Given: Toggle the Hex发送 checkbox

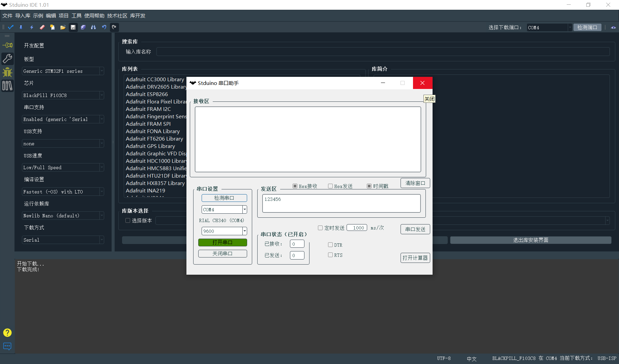Looking at the screenshot, I should 330,186.
